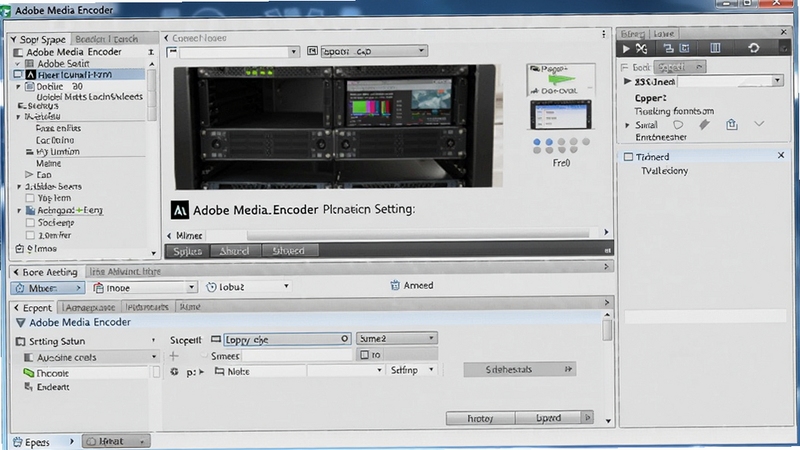Collapse the Adobe Media Encoder section triangle
Image resolution: width=800 pixels, height=450 pixels.
click(x=20, y=322)
